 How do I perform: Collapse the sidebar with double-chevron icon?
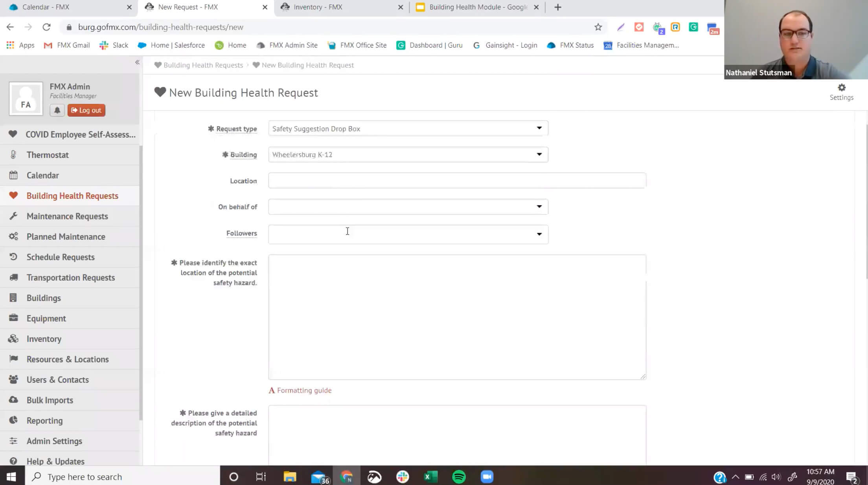pyautogui.click(x=137, y=62)
